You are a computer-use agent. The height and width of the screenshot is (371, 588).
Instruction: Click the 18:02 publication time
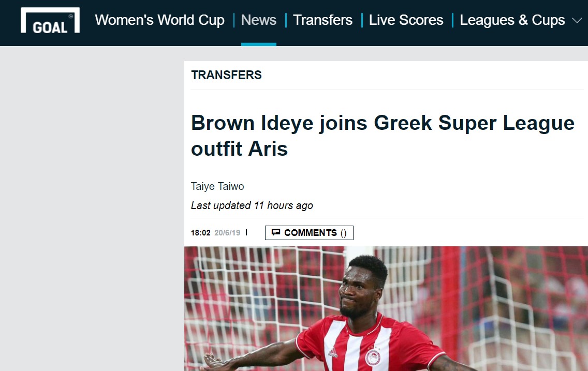tap(201, 233)
